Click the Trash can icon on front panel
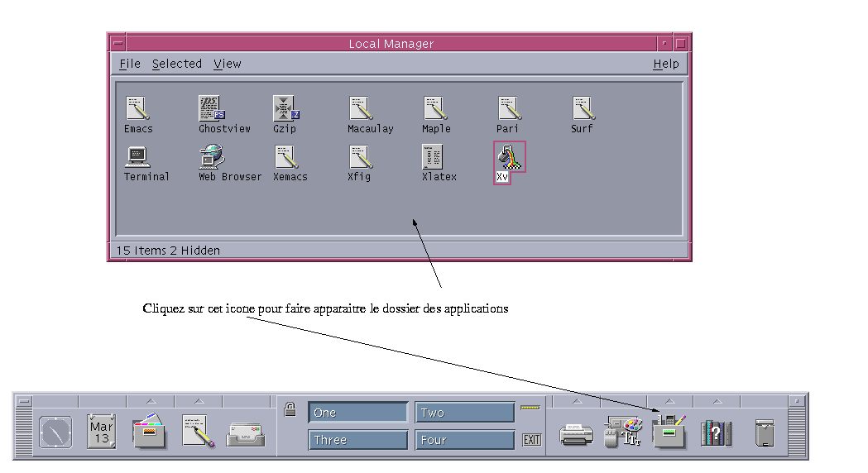The width and height of the screenshot is (868, 473). pos(765,432)
